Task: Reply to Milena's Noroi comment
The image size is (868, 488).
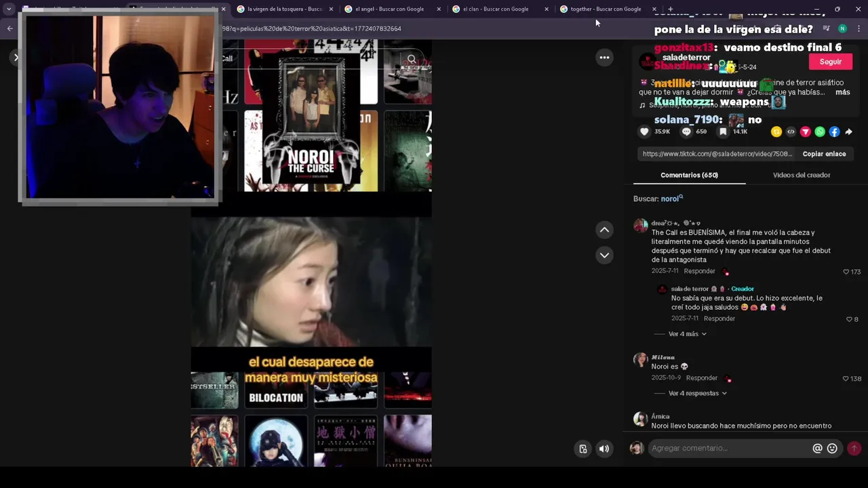Action: 701,378
